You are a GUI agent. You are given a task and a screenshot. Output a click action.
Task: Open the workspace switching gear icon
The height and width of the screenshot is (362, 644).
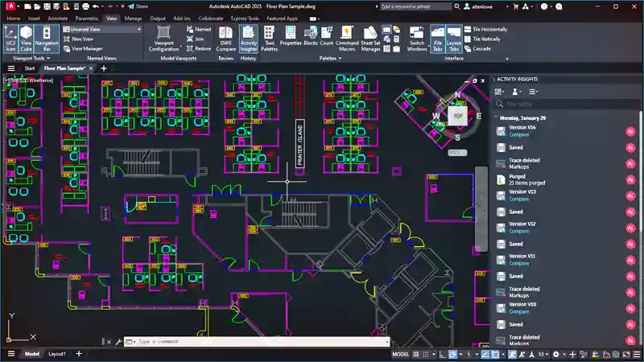pyautogui.click(x=556, y=354)
